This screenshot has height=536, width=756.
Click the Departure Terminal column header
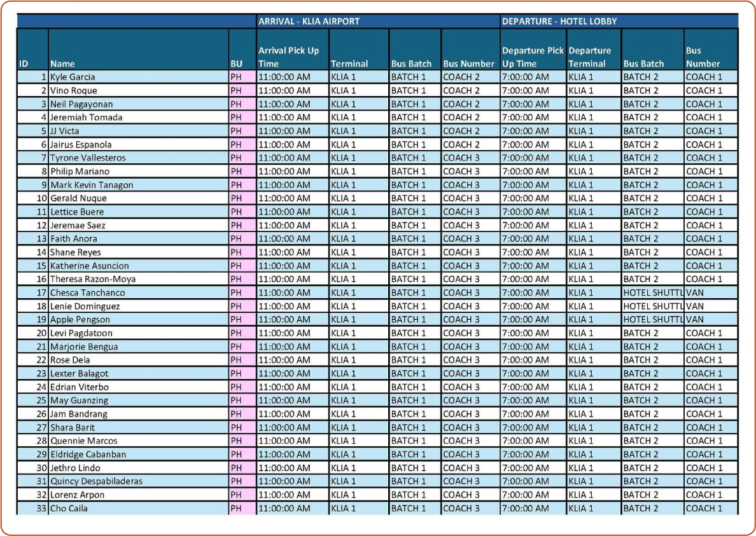point(593,57)
